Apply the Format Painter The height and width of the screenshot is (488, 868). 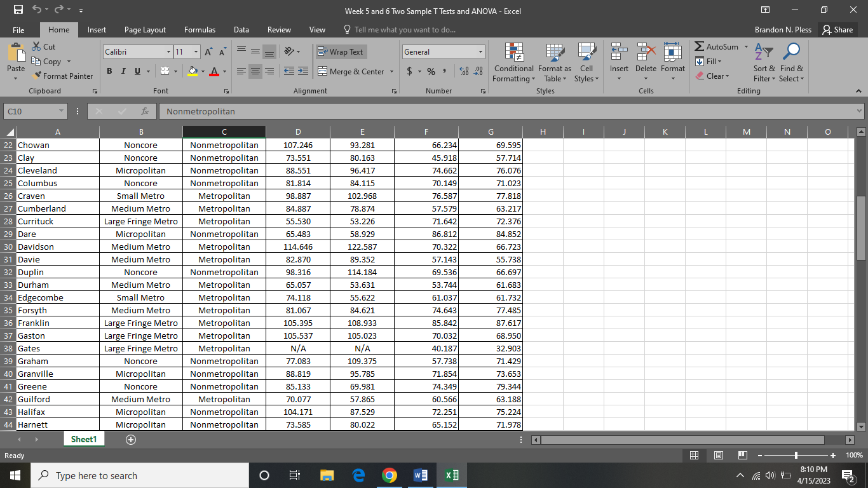(63, 76)
